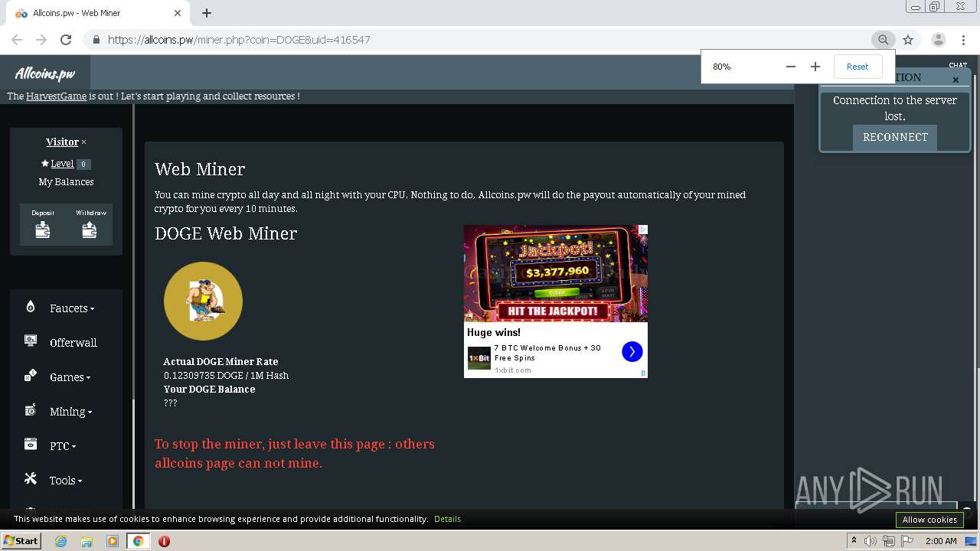Open Internet Explorer from taskbar
The image size is (980, 551).
pyautogui.click(x=61, y=541)
